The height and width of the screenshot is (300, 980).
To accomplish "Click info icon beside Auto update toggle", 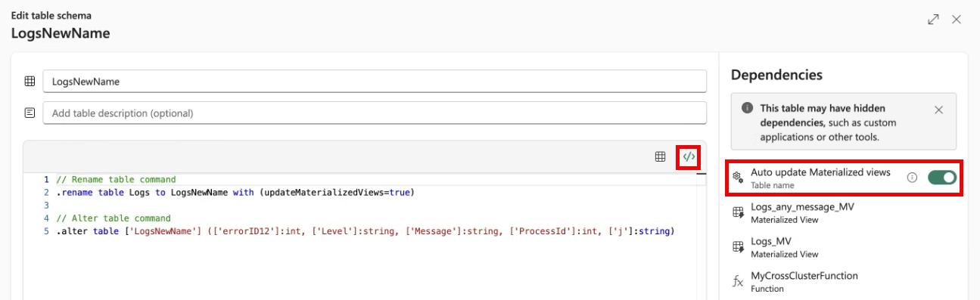I will pyautogui.click(x=912, y=178).
